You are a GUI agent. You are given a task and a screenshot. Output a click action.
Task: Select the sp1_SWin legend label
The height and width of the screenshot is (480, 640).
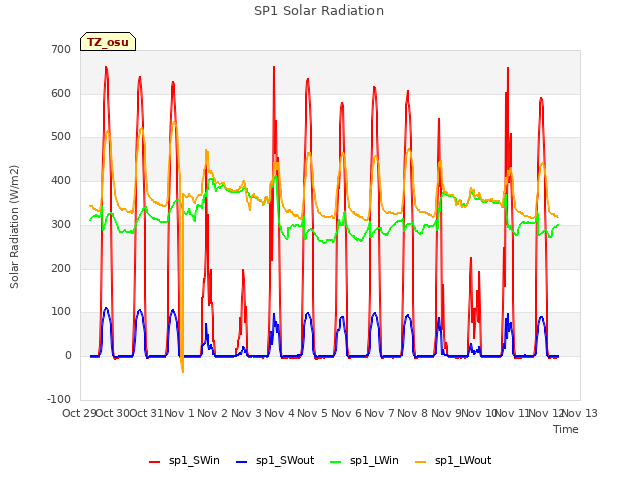tap(194, 460)
